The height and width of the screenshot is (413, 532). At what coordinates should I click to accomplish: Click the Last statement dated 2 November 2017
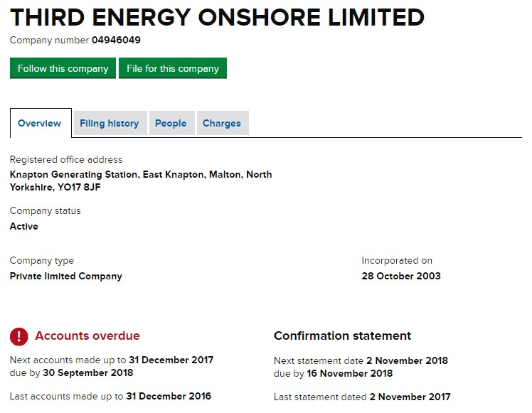pos(408,397)
